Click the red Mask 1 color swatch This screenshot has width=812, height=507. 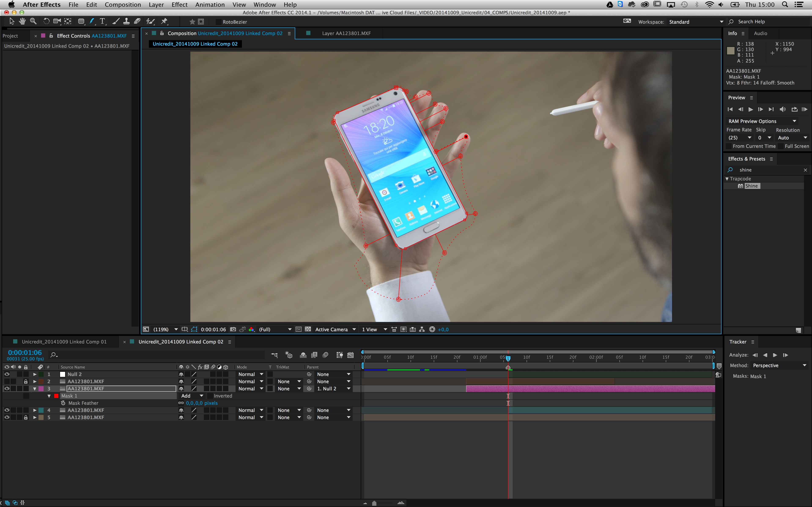[56, 396]
